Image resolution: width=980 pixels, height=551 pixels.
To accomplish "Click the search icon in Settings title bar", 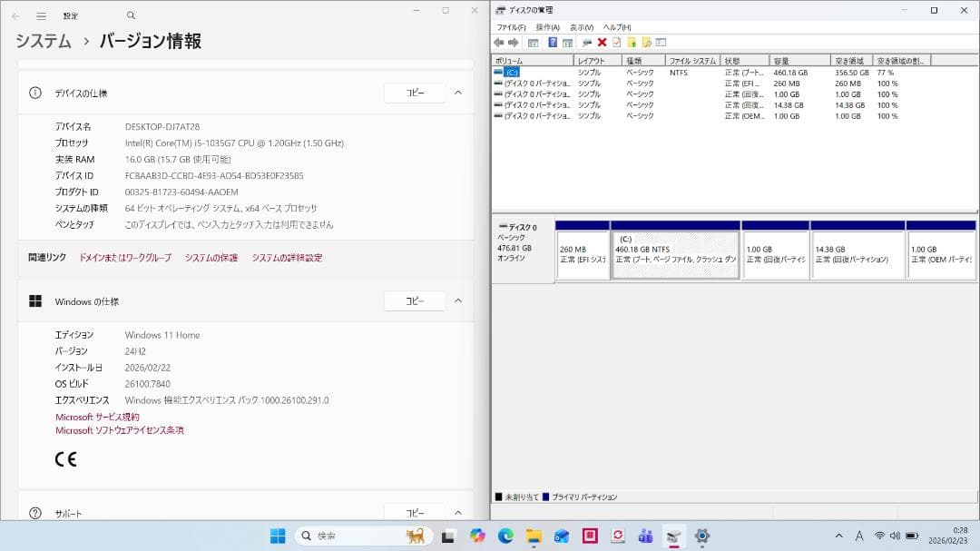I will (x=131, y=15).
